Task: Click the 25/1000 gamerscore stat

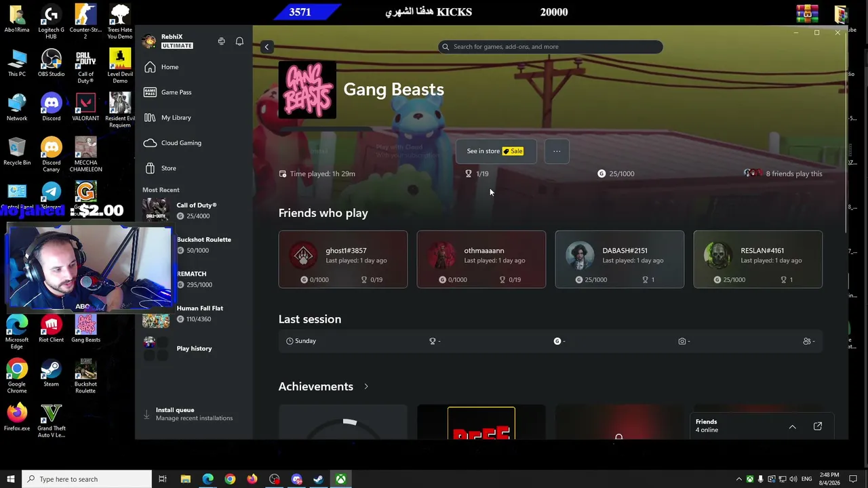Action: pos(616,174)
